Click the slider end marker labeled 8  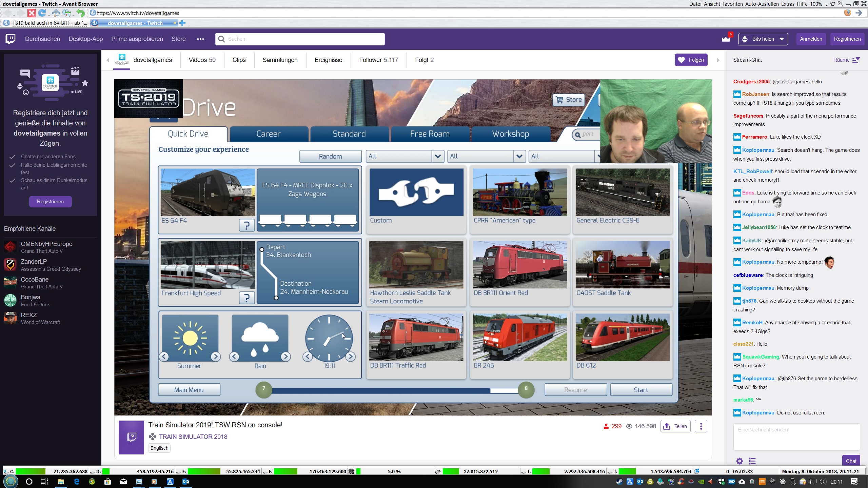[x=526, y=390]
